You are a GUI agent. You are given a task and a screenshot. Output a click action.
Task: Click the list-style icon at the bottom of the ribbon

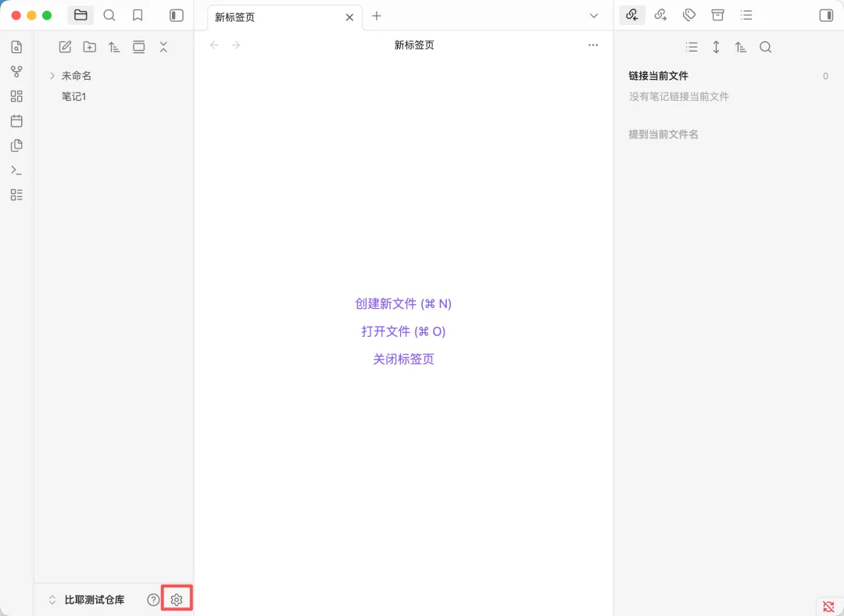pyautogui.click(x=16, y=195)
